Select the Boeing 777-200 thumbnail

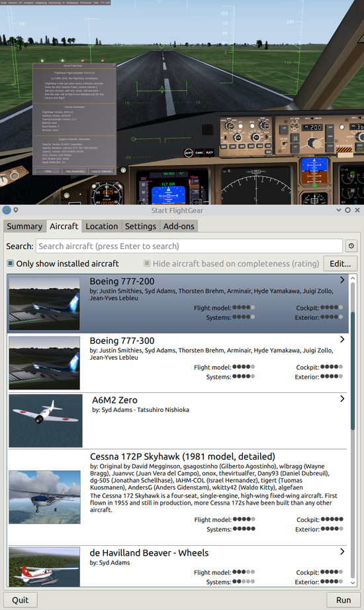tap(44, 303)
